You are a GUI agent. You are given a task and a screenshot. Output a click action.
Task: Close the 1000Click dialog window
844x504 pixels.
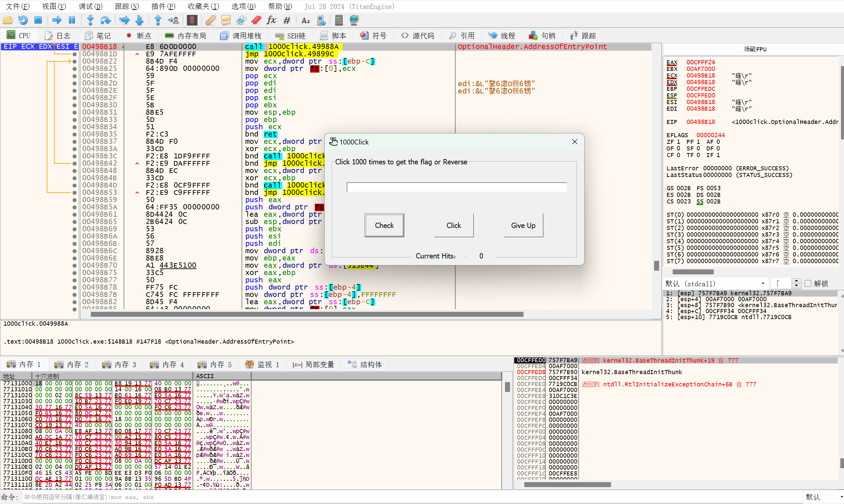click(574, 142)
